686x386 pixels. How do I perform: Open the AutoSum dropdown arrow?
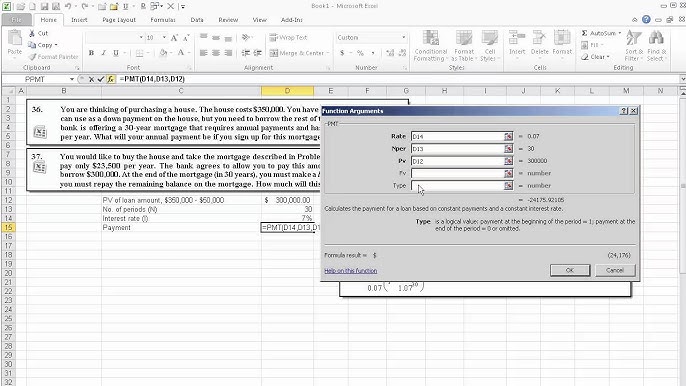click(x=620, y=33)
